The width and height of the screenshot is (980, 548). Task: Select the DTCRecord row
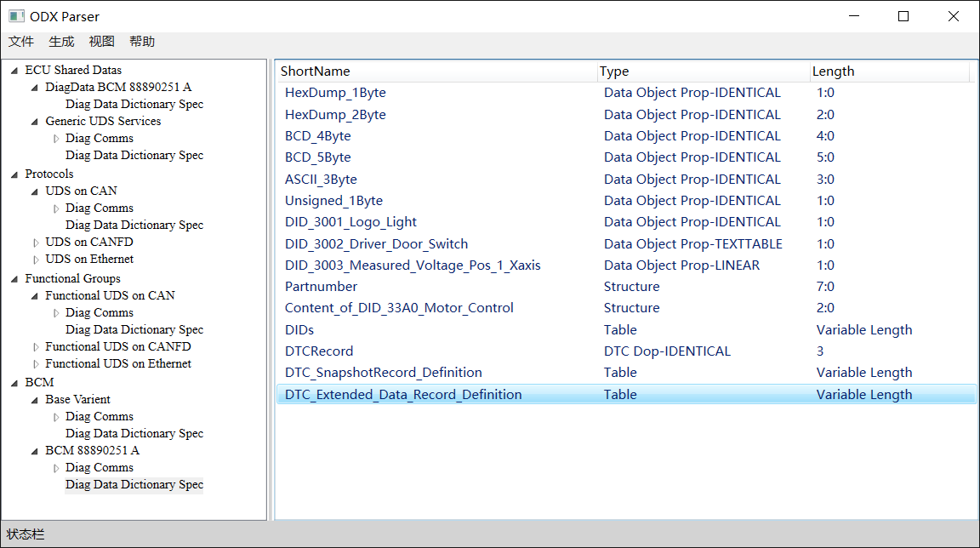tap(319, 351)
